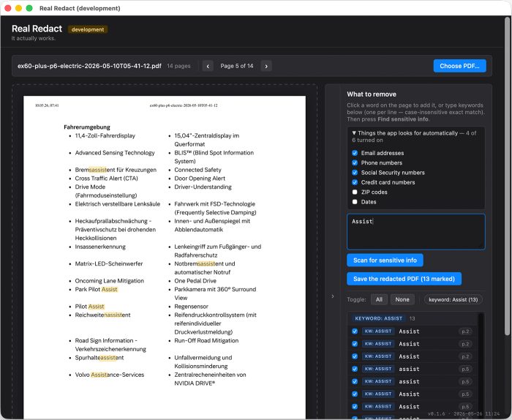Go to the previous PDF page
Screen dimensions: 512x420
click(208, 66)
